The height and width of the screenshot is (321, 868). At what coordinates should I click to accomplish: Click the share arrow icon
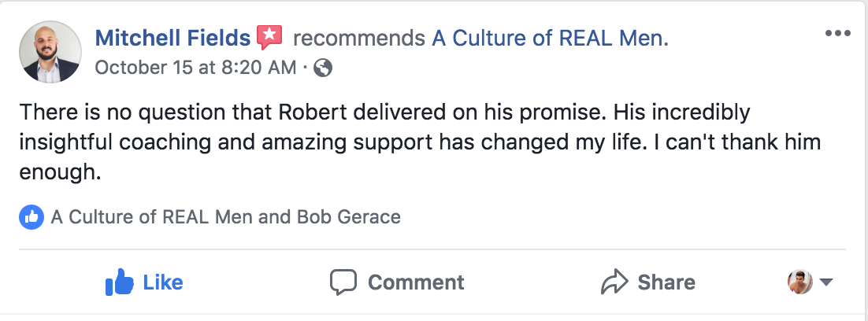tap(614, 282)
